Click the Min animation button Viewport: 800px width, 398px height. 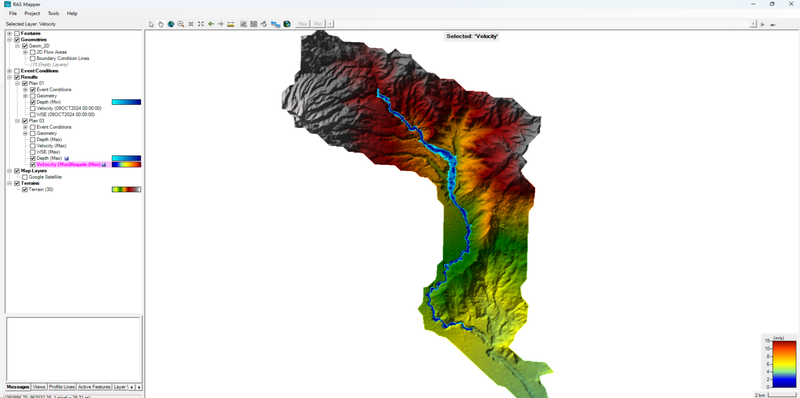pyautogui.click(x=318, y=24)
